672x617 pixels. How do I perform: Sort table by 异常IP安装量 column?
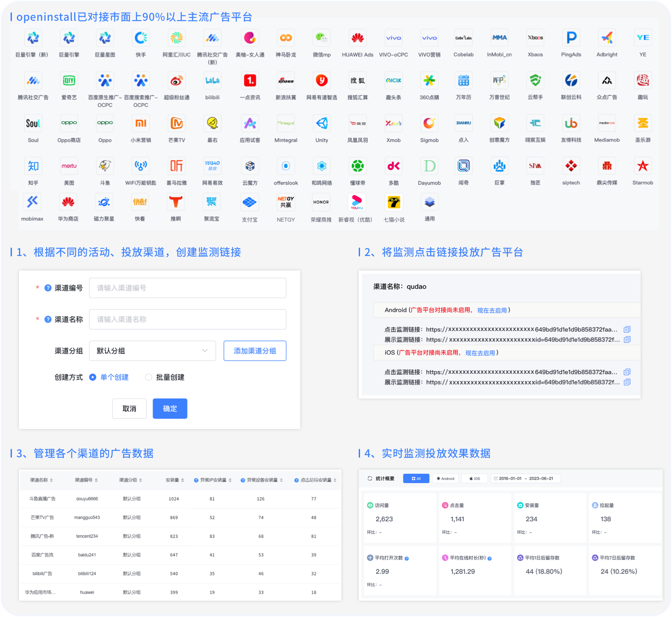point(230,480)
